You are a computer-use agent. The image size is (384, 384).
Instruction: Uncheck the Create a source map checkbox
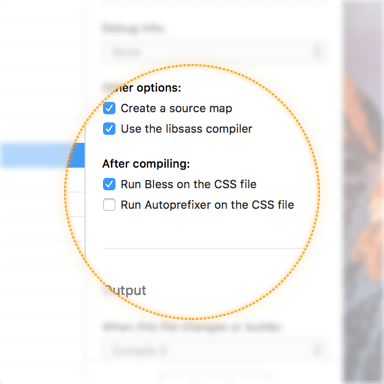[x=109, y=108]
